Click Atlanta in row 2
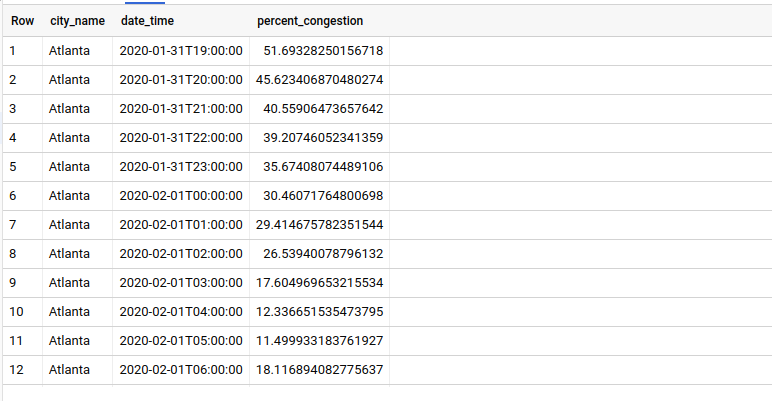This screenshot has width=772, height=401. pyautogui.click(x=70, y=79)
